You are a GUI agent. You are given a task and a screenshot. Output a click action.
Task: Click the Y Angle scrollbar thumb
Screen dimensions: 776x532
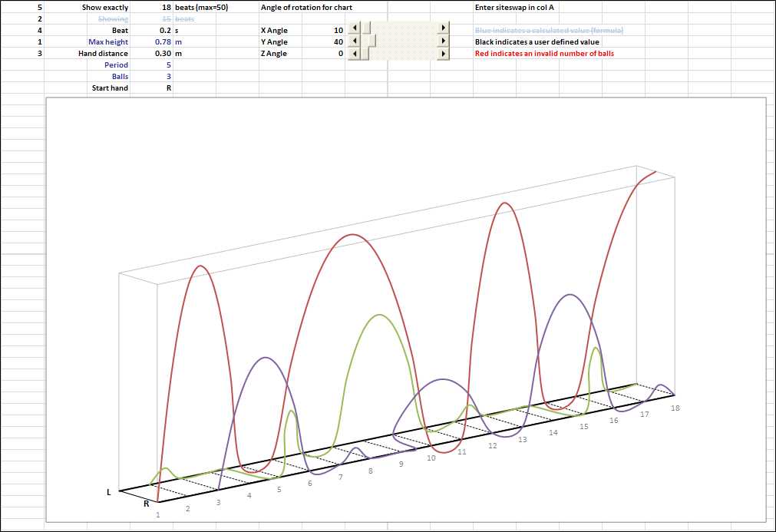point(371,41)
